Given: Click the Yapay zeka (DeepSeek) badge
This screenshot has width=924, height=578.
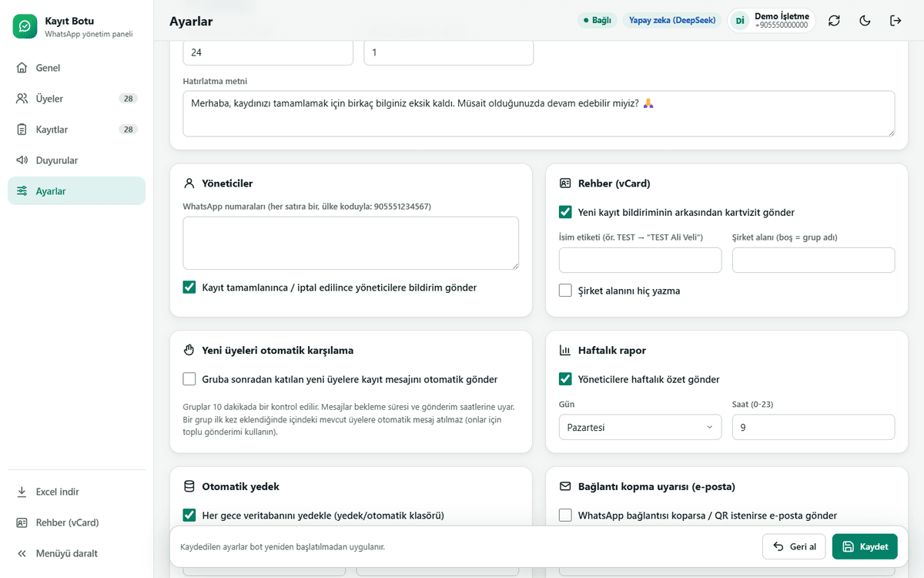Looking at the screenshot, I should point(672,21).
